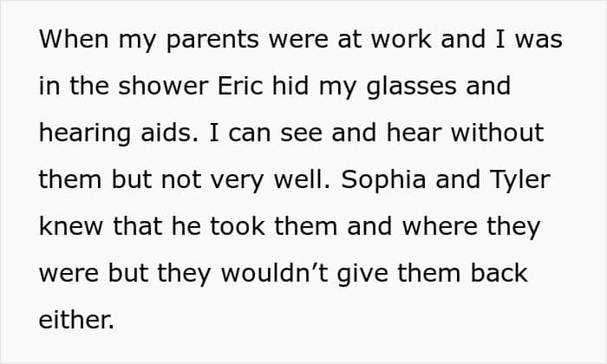Click the word "parents" in the first line
607x364 pixels.
pyautogui.click(x=212, y=42)
